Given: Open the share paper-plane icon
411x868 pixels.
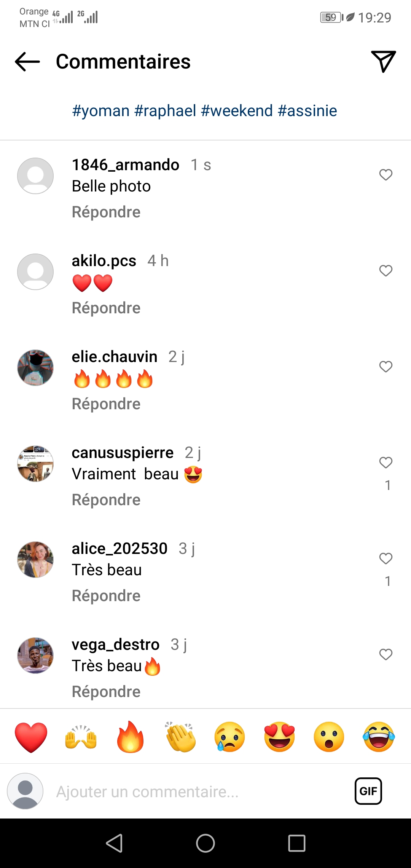Looking at the screenshot, I should tap(383, 61).
